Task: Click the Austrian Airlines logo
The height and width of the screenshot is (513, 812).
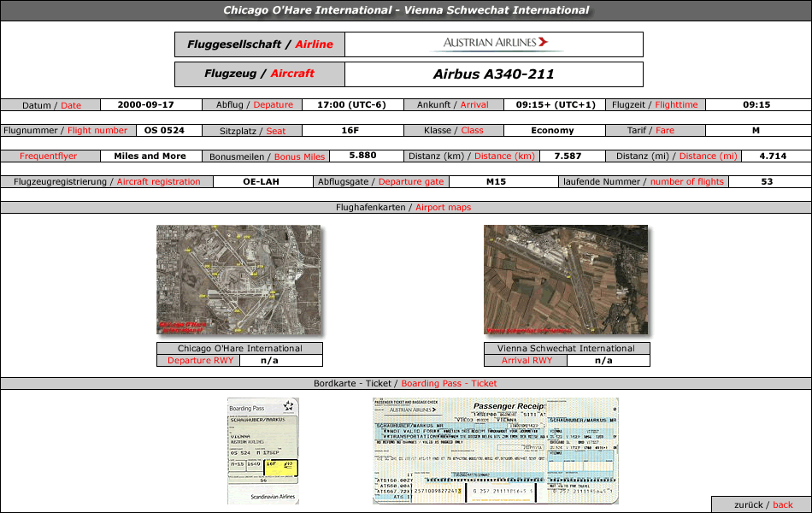Action: (x=495, y=44)
